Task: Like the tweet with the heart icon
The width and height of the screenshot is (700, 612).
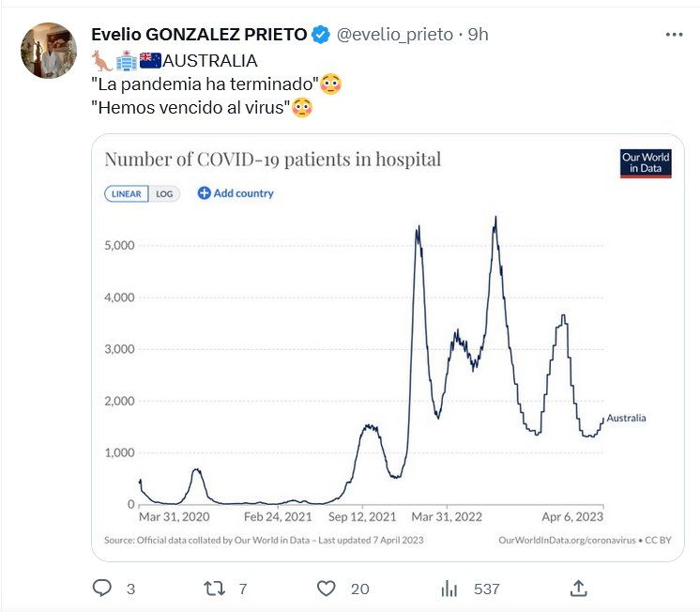Action: [x=327, y=589]
